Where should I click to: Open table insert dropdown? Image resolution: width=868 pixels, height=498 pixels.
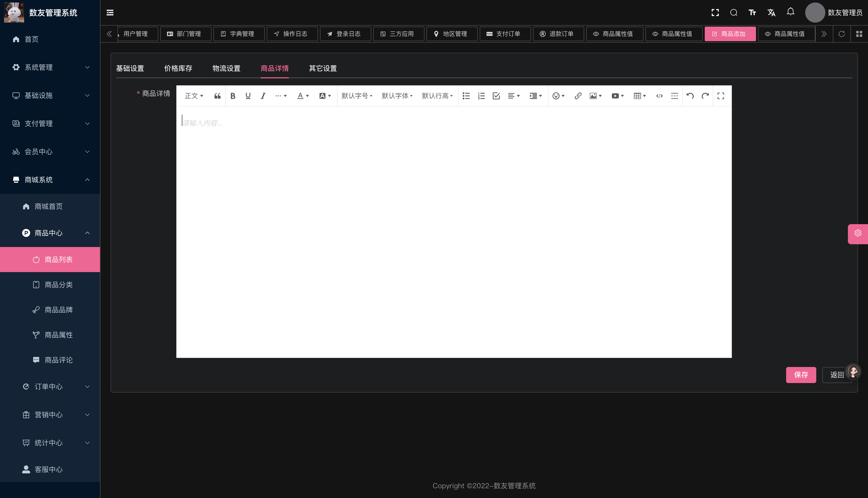639,96
